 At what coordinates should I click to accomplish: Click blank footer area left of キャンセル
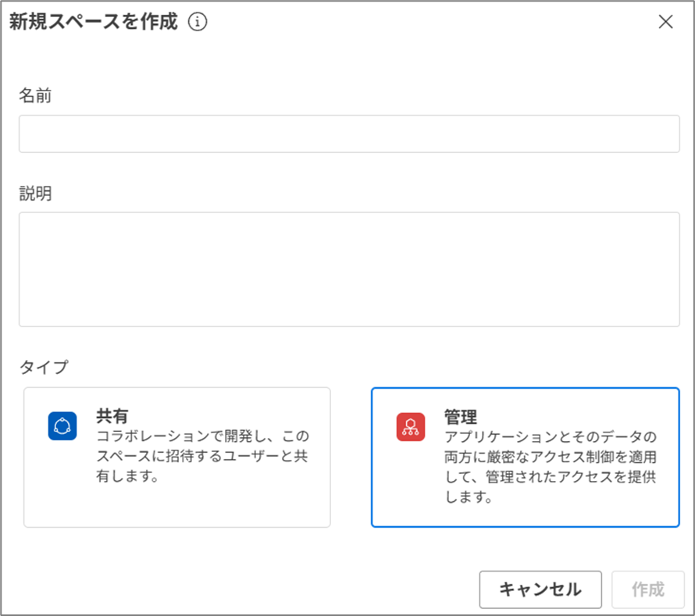click(x=234, y=589)
